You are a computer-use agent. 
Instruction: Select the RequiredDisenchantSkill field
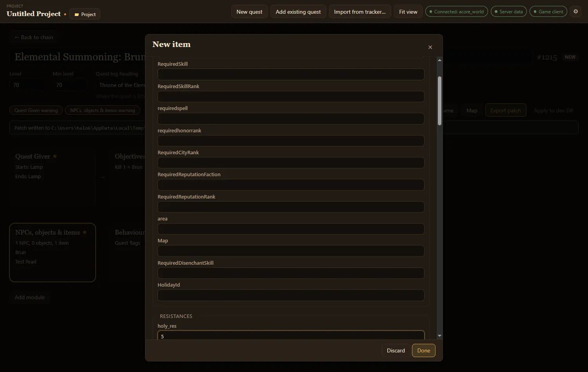291,273
